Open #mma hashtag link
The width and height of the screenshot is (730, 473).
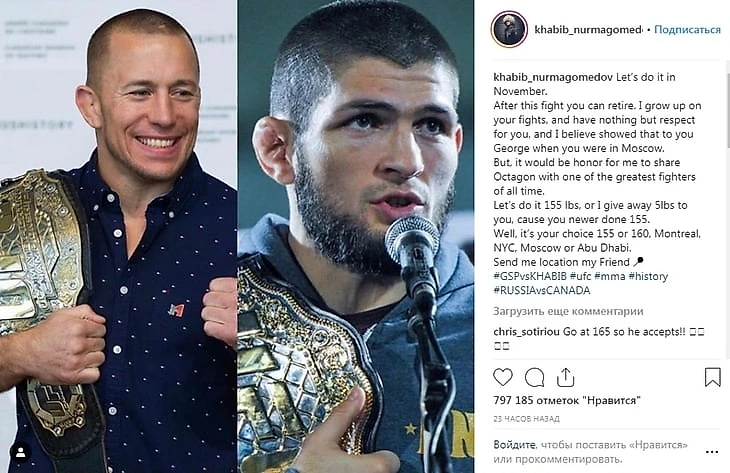click(610, 276)
